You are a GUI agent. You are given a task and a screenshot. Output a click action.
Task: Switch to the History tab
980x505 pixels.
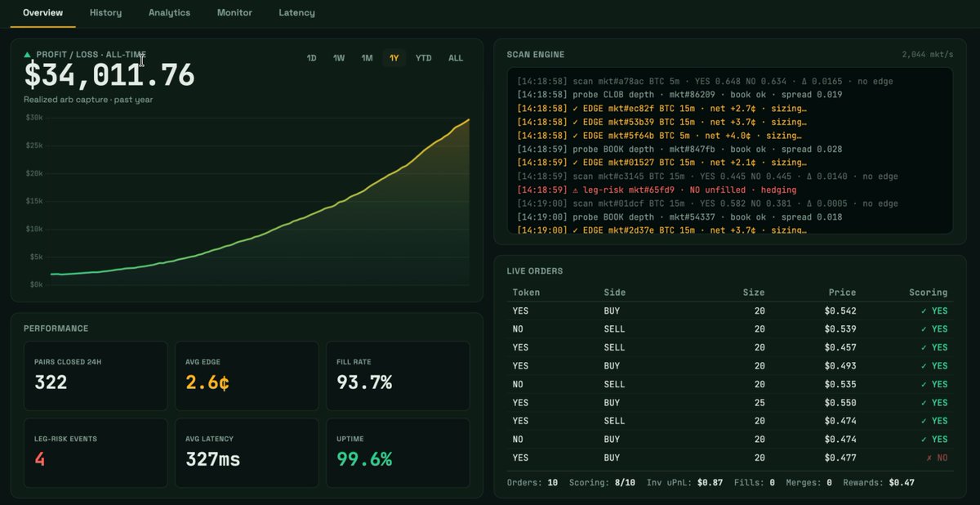pyautogui.click(x=106, y=13)
